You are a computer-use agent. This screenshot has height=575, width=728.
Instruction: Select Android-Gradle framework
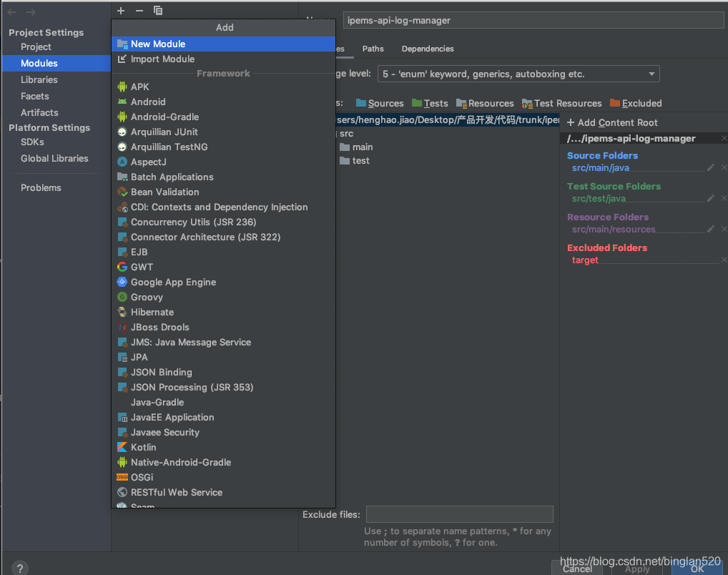pyautogui.click(x=223, y=117)
